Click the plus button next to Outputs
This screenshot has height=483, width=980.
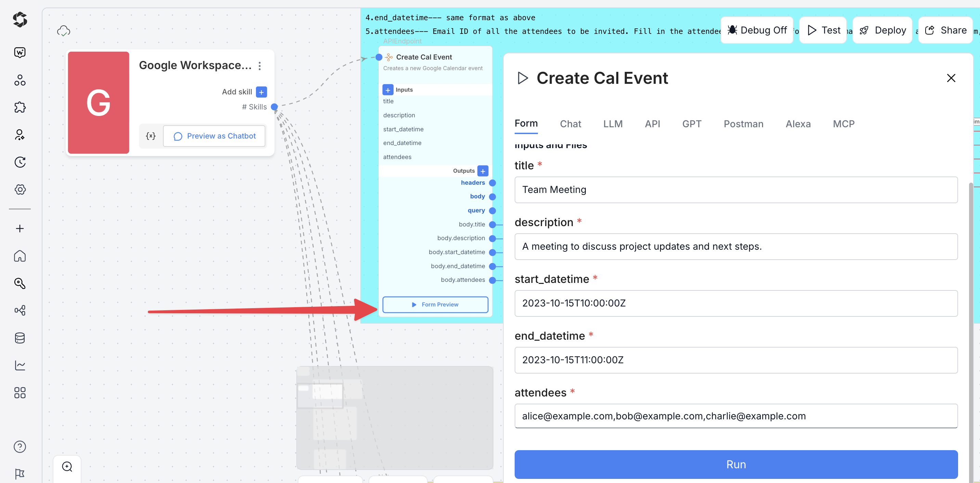[x=482, y=171]
